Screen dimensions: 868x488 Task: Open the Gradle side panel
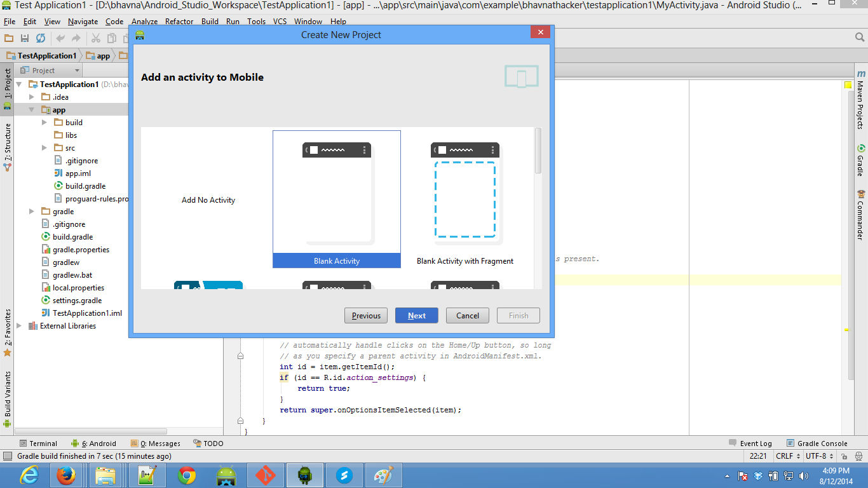tap(860, 162)
